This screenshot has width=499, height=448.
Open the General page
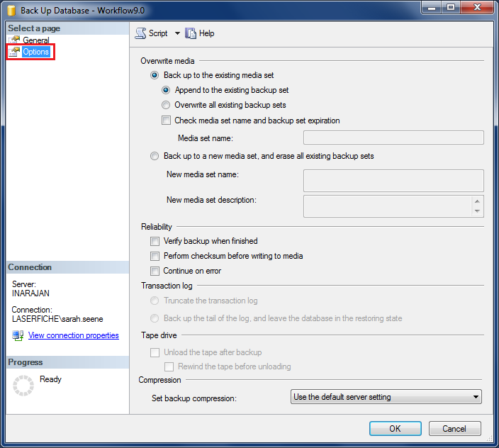(x=36, y=40)
